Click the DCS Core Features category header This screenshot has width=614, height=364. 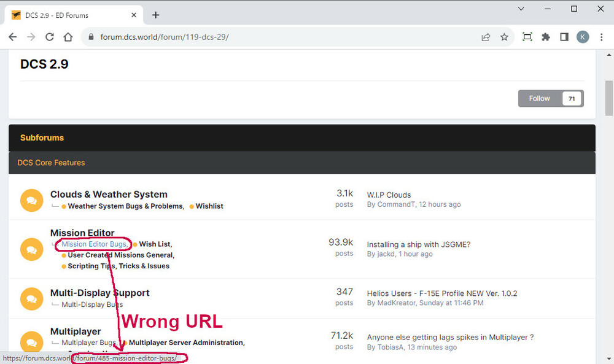[x=51, y=163]
